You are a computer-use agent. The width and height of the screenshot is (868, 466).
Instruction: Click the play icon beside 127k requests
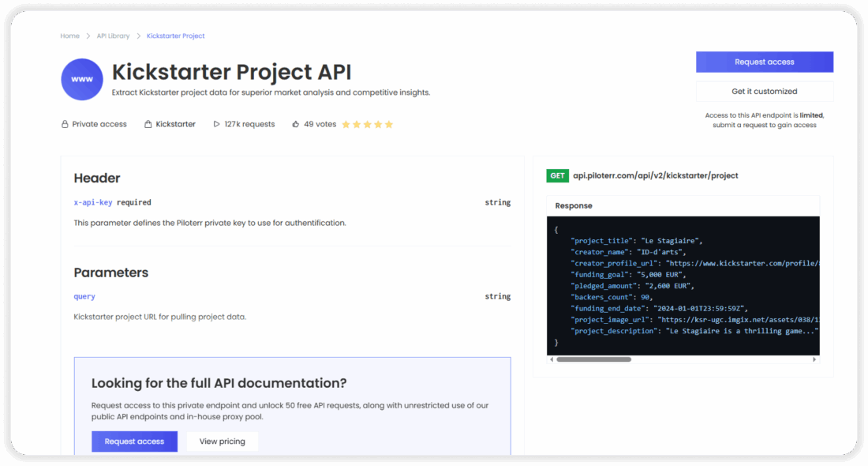(216, 124)
